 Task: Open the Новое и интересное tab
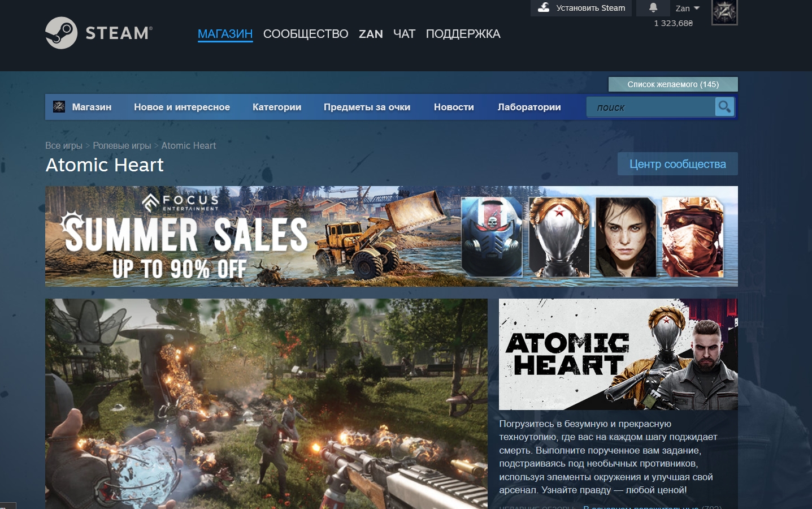click(x=182, y=107)
